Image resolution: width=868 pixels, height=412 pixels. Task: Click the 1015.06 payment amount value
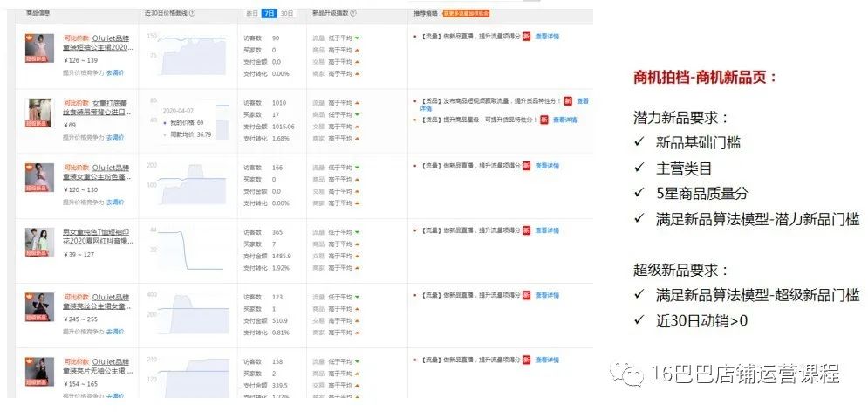pyautogui.click(x=283, y=127)
